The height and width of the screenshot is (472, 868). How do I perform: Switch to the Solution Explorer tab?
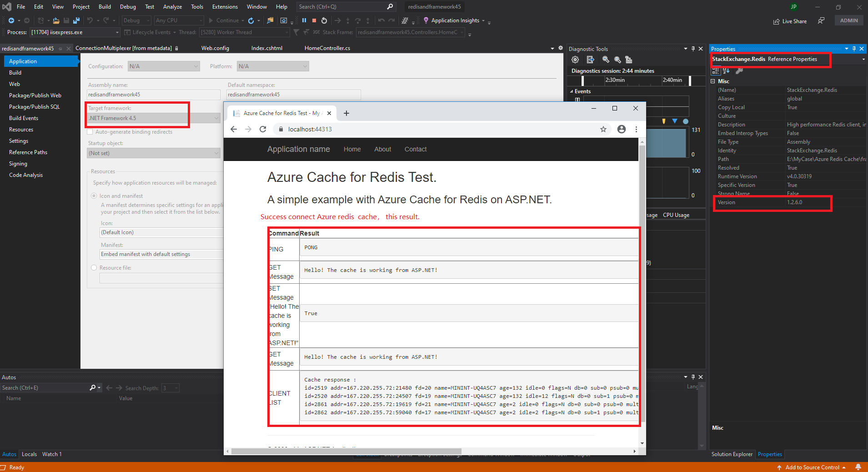pos(732,454)
